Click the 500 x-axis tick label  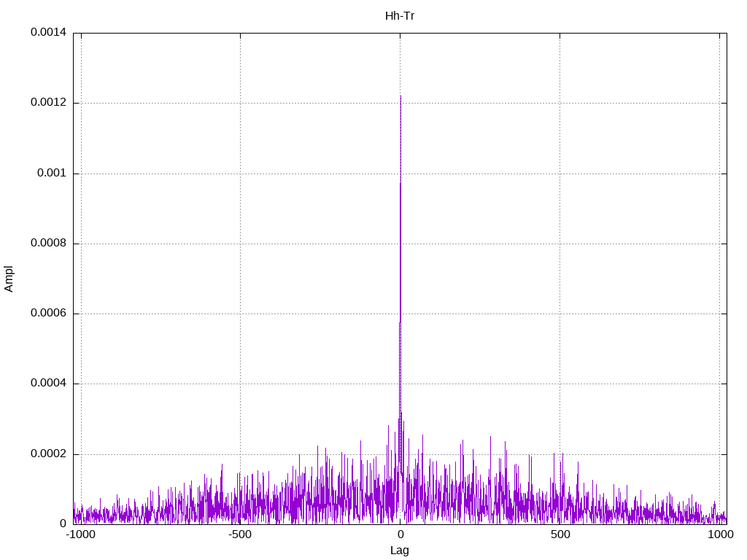pos(560,534)
